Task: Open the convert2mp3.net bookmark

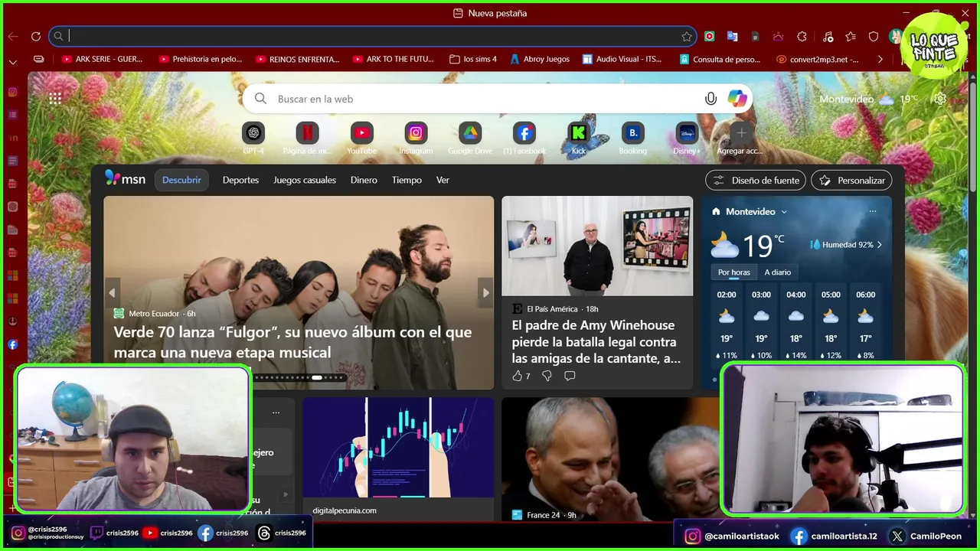Action: tap(818, 59)
